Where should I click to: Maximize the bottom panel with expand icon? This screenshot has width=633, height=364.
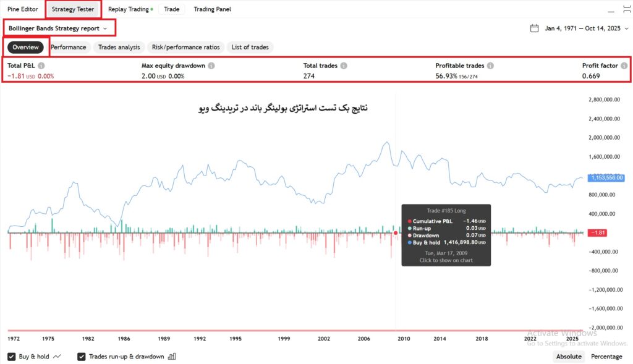(626, 10)
